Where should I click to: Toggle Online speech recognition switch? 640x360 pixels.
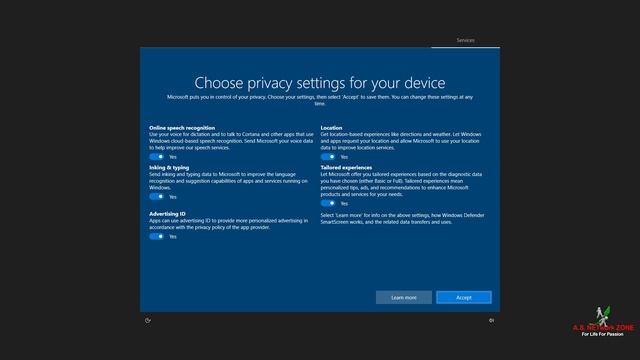pos(157,157)
